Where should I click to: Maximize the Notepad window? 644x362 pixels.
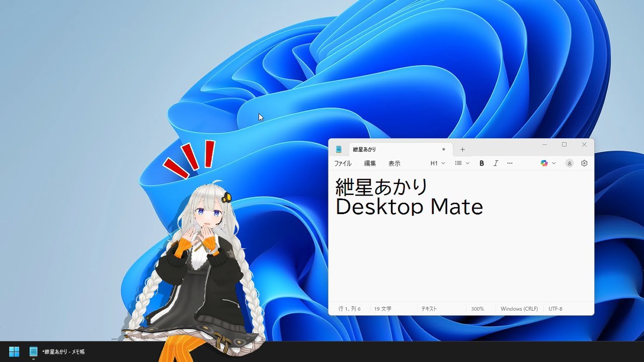click(564, 145)
